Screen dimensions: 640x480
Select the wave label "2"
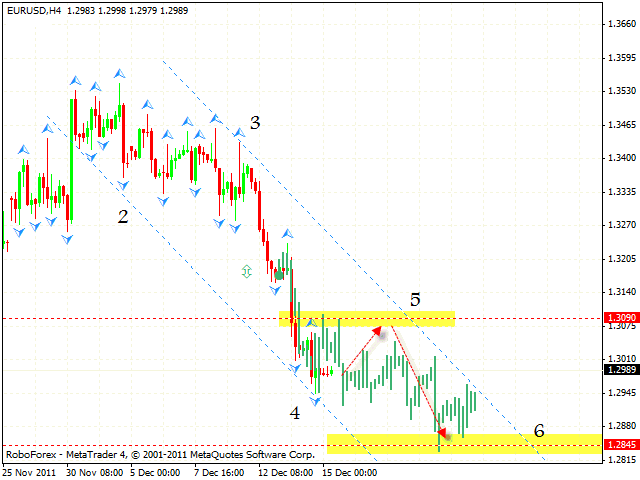(x=122, y=216)
